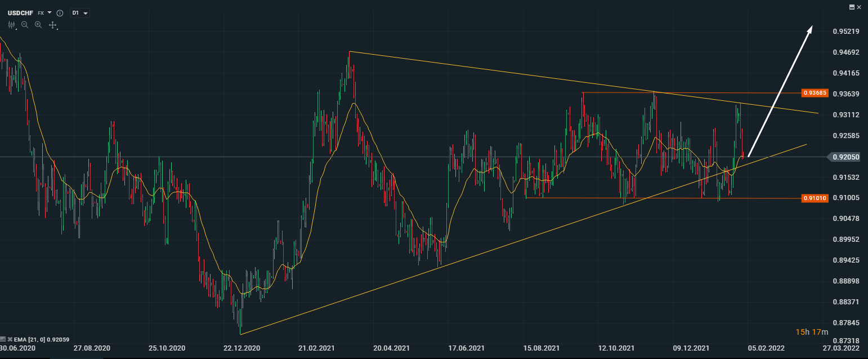The width and height of the screenshot is (868, 359).
Task: Click the FX market label
Action: click(x=41, y=12)
